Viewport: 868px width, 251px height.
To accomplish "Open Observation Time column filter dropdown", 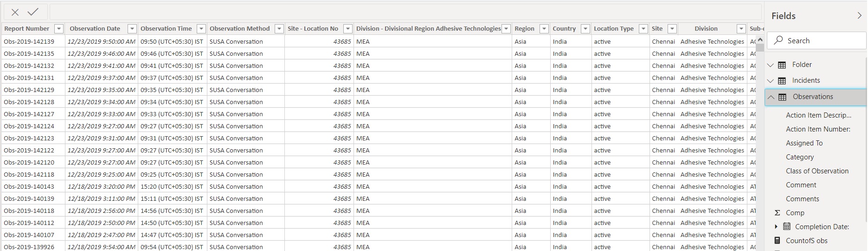I will click(x=201, y=29).
